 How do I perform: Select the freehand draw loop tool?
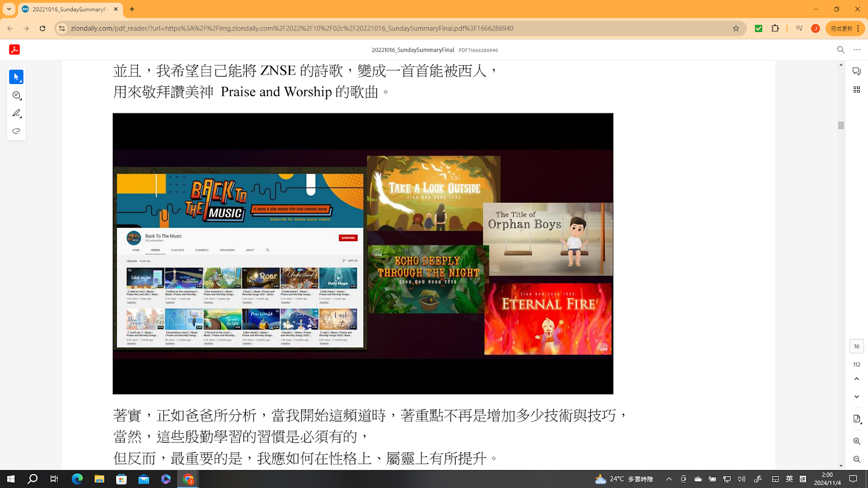click(x=16, y=131)
